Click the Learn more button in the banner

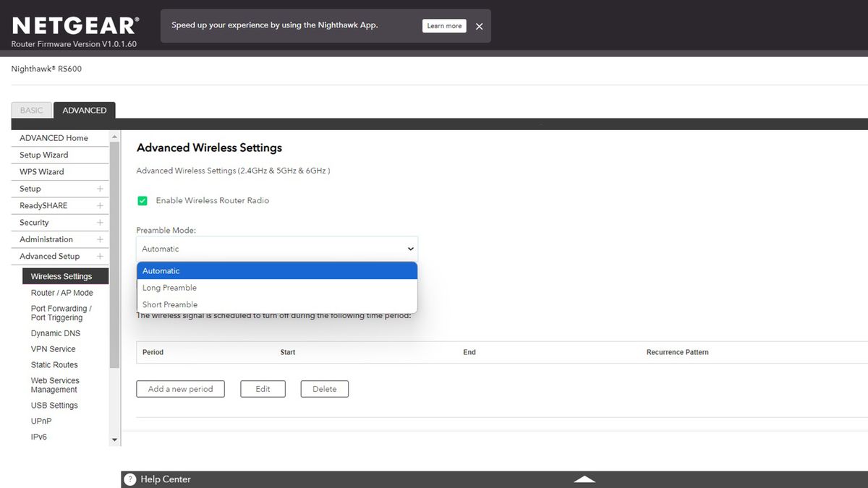443,25
